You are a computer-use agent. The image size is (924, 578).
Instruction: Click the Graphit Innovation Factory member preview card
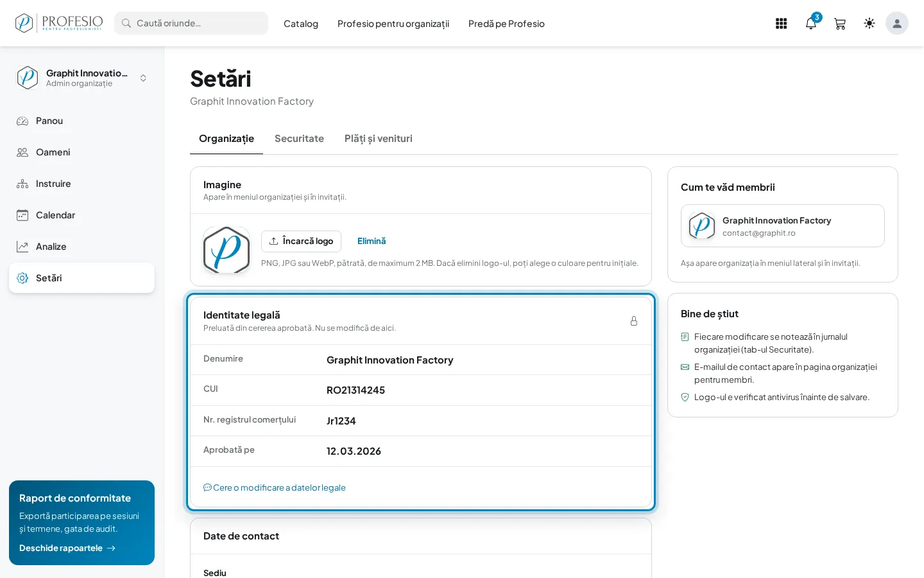pos(783,226)
